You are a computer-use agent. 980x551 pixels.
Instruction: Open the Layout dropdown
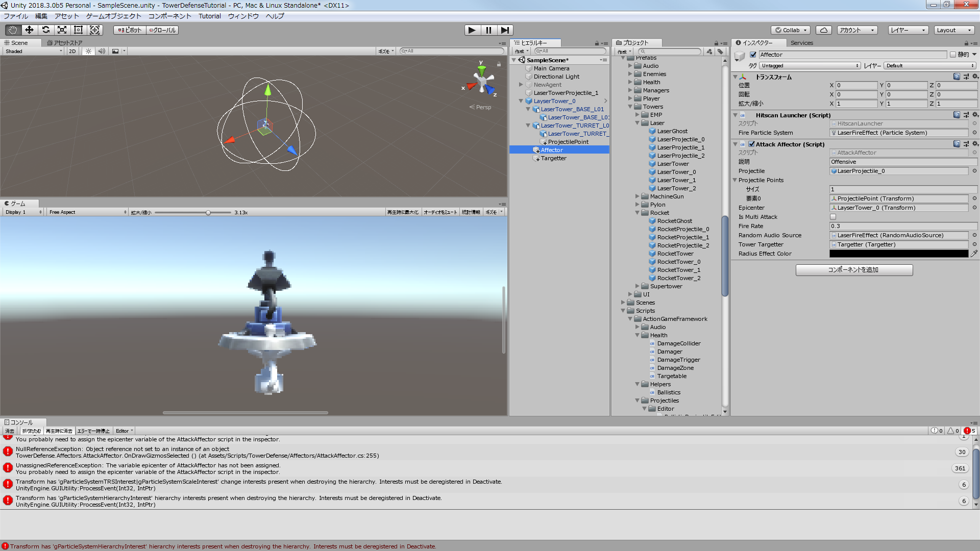[x=954, y=30]
